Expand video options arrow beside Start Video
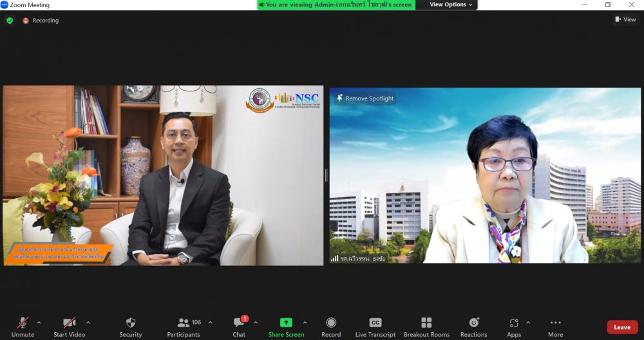The height and width of the screenshot is (340, 644). pos(88,323)
